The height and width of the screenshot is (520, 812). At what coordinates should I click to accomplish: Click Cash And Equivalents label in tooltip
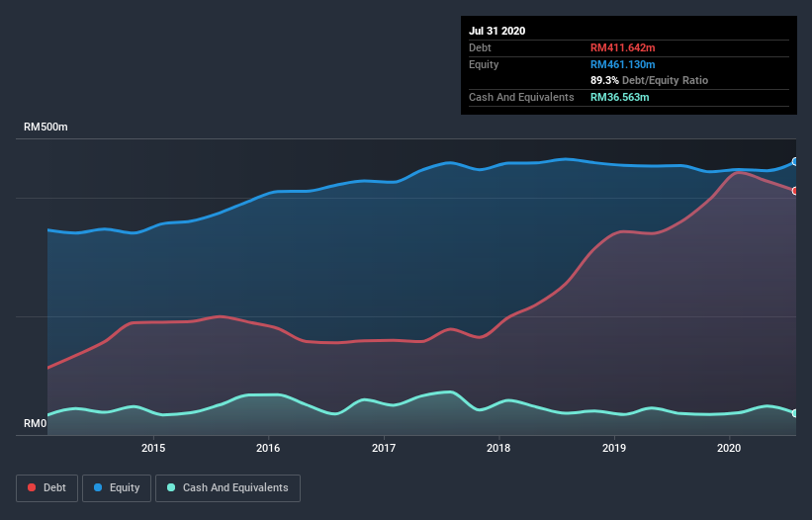point(521,97)
